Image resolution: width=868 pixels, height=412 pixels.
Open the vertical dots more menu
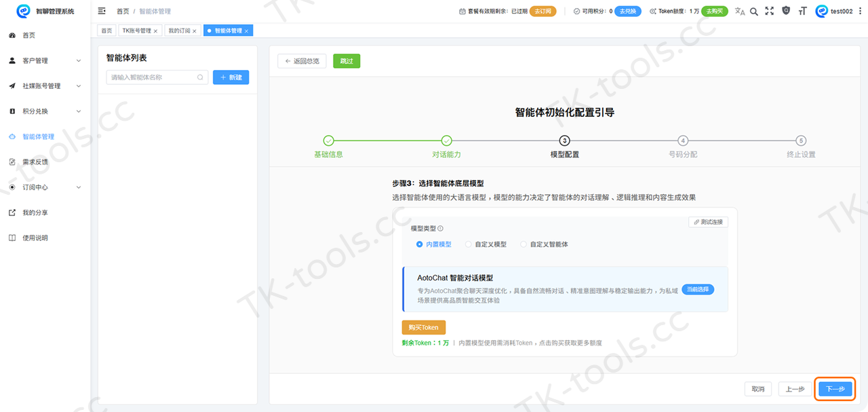860,11
